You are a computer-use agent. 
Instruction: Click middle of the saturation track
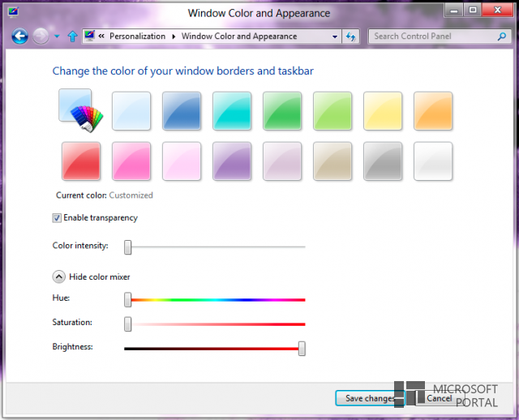tap(217, 324)
